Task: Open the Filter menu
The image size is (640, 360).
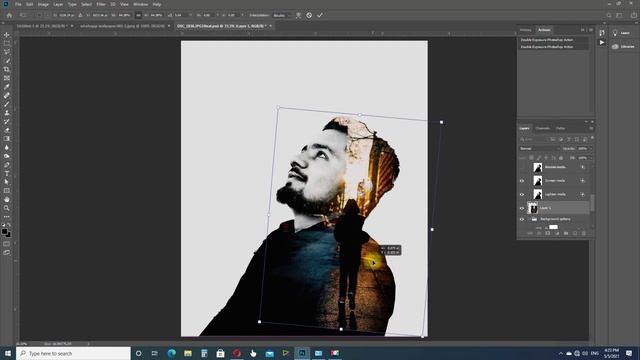Action: [x=101, y=4]
